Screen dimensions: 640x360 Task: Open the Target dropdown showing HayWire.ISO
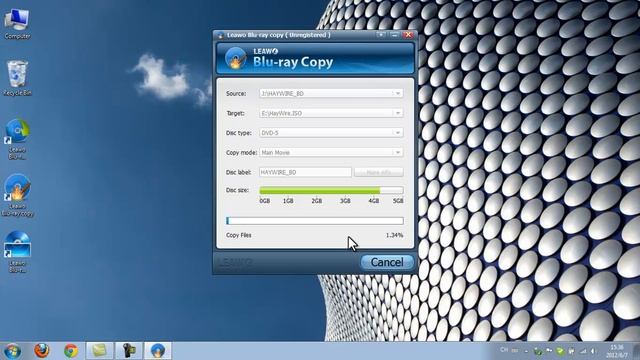coord(331,113)
